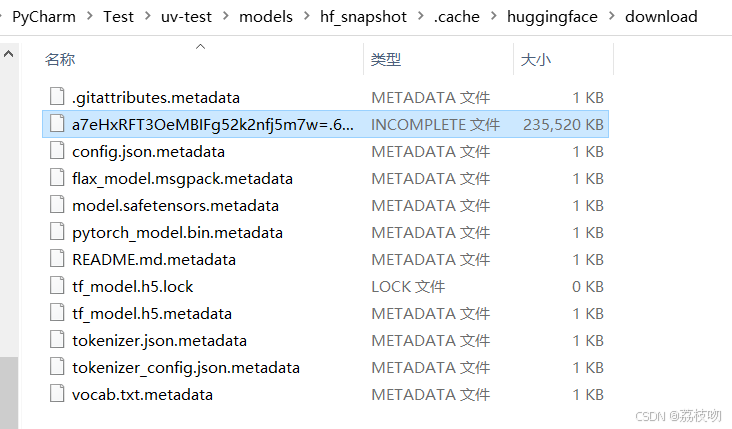
Task: Click the left pane scrollbar thumb
Action: pos(8,393)
